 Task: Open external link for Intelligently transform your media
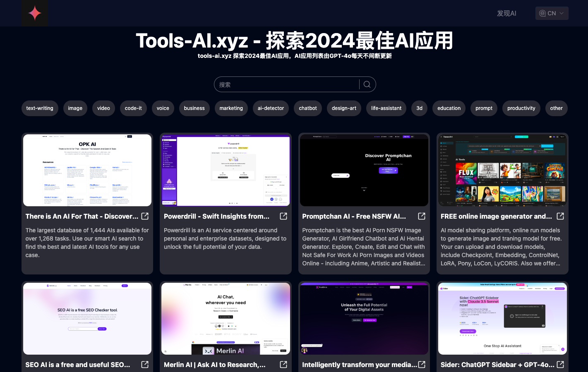coord(422,365)
